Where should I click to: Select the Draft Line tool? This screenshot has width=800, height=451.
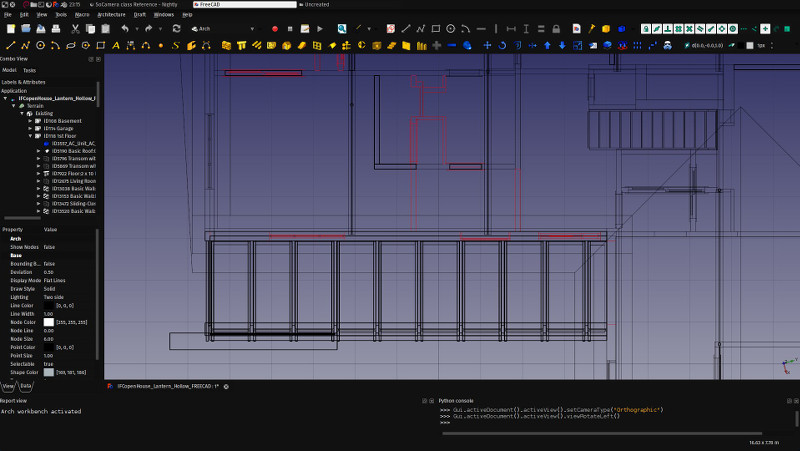(10, 45)
